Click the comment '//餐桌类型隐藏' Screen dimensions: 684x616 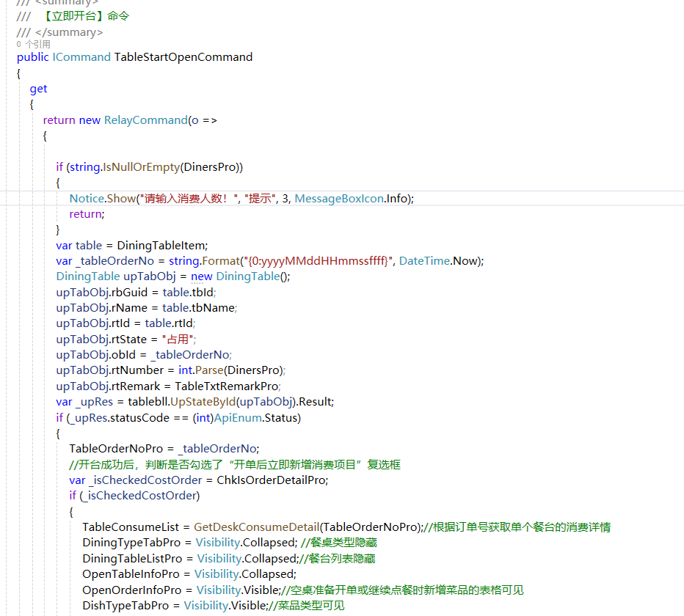339,543
